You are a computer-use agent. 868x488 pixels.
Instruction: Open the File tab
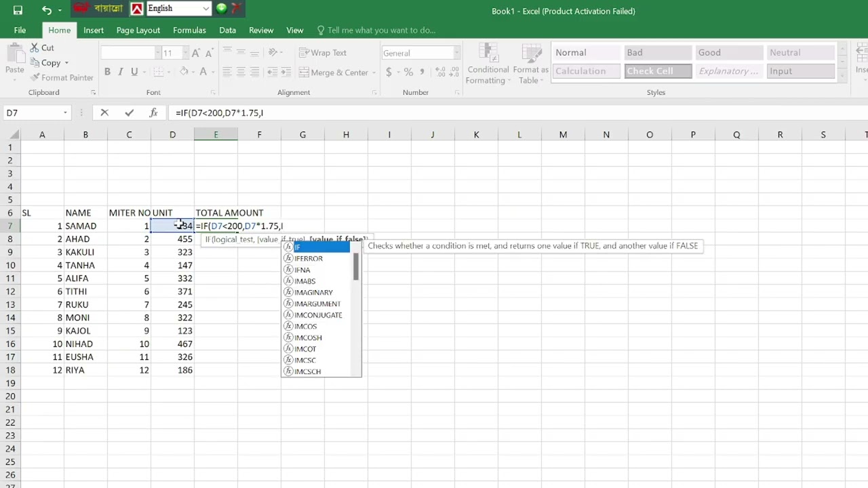point(20,30)
